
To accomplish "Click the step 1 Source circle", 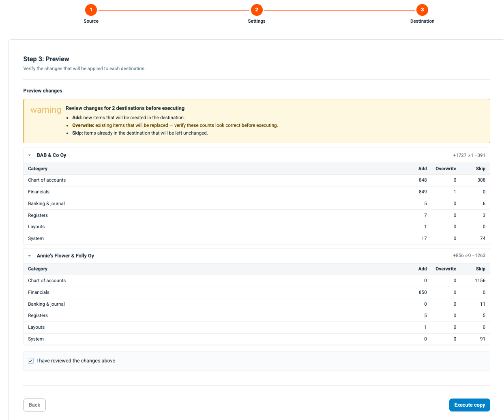I will (91, 10).
